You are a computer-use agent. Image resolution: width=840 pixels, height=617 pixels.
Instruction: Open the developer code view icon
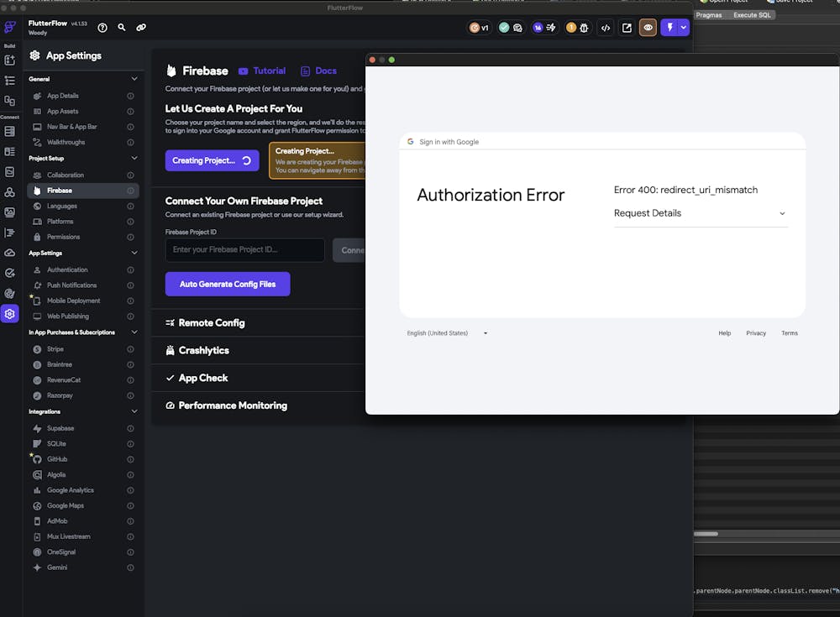click(x=605, y=28)
